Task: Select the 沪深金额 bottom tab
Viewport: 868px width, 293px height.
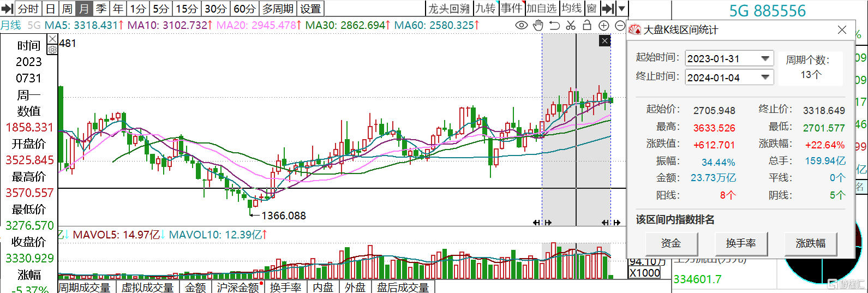Action: (238, 287)
